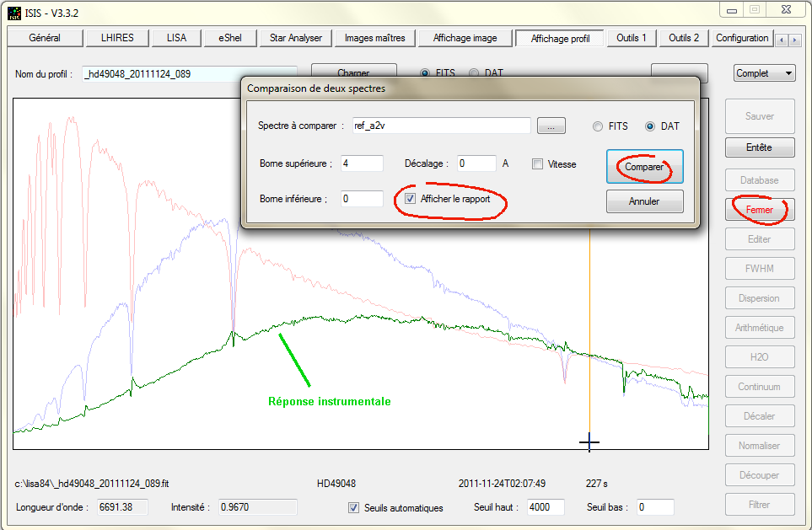Go to the Configuration tab
812x530 pixels.
tap(741, 38)
